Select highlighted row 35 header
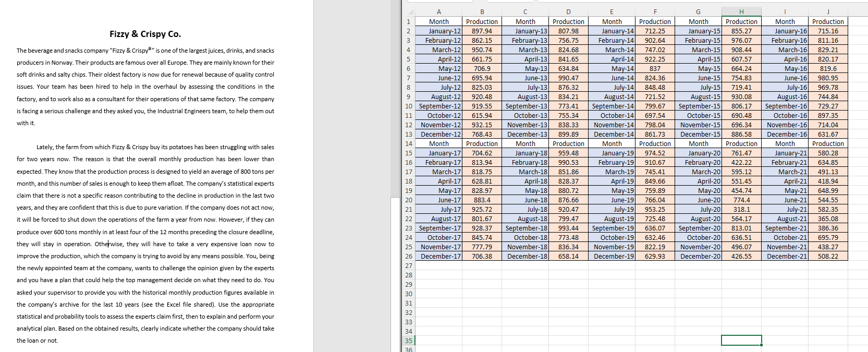 coord(409,341)
